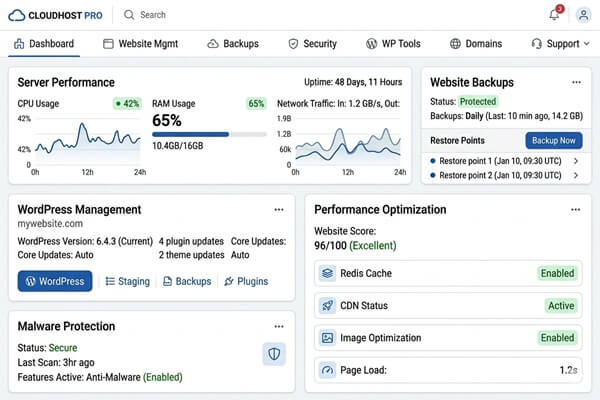This screenshot has height=400, width=600.
Task: Click the 4 plugin updates text
Action: [191, 242]
